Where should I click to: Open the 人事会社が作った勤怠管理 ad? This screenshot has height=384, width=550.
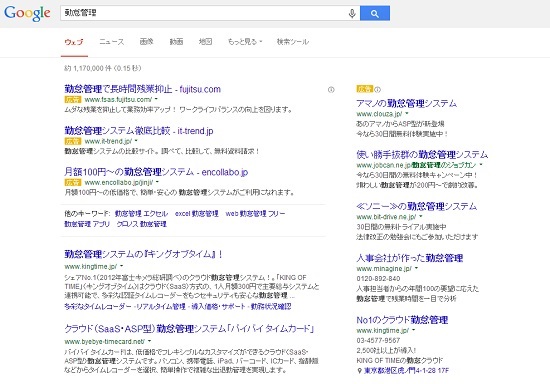click(x=410, y=258)
